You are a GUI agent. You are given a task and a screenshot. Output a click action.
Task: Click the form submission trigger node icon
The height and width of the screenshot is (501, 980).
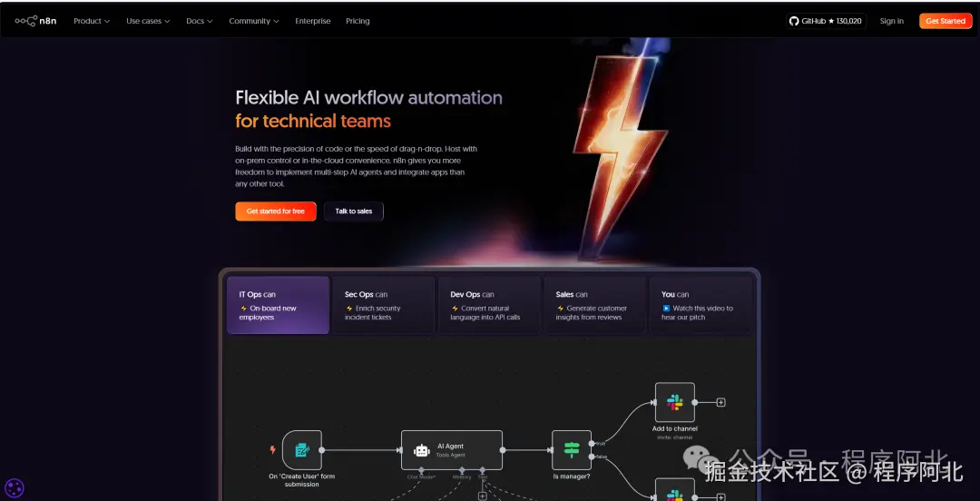(x=302, y=449)
